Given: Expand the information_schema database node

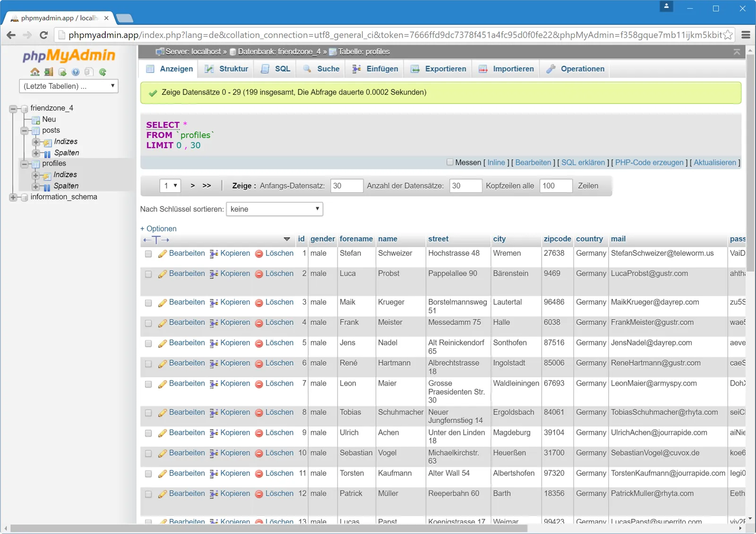Looking at the screenshot, I should (13, 198).
